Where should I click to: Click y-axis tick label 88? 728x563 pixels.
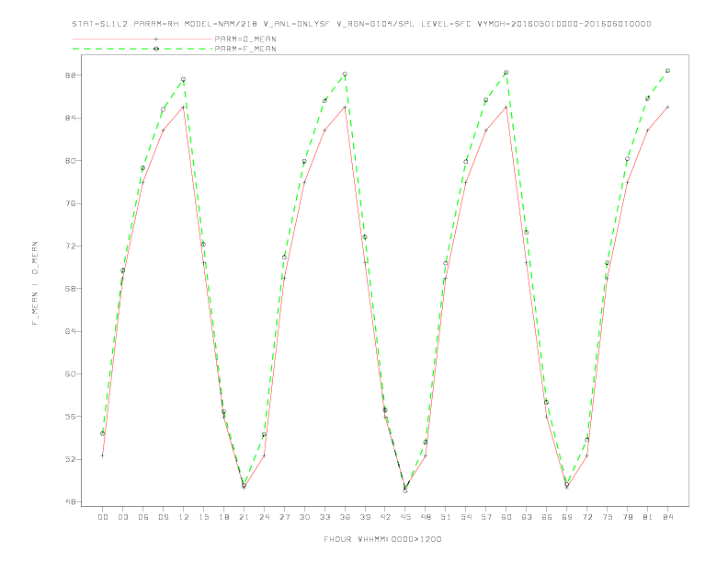(x=70, y=75)
